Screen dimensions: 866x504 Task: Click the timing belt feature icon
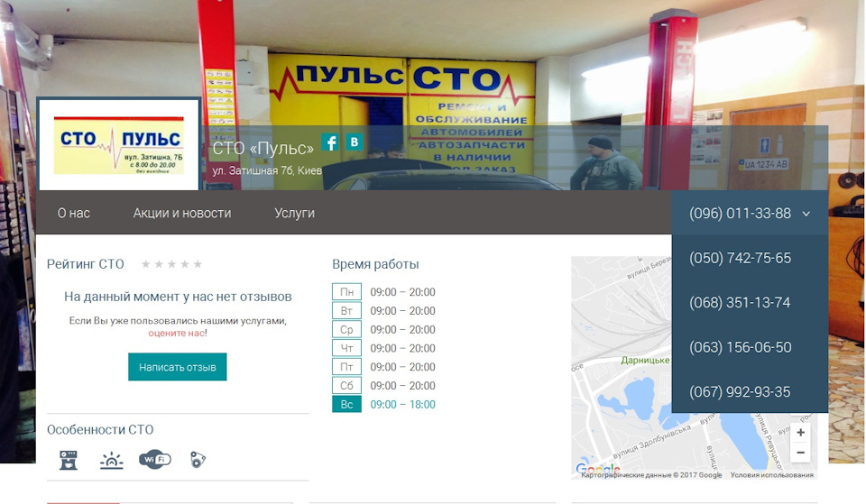click(x=198, y=459)
